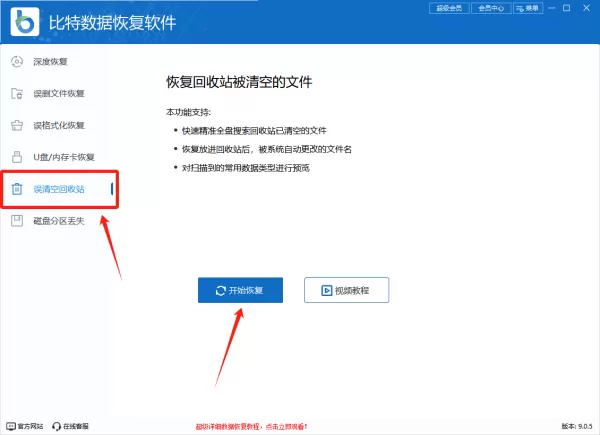
Task: Click the 官方网站 monitor icon
Action: [11, 426]
